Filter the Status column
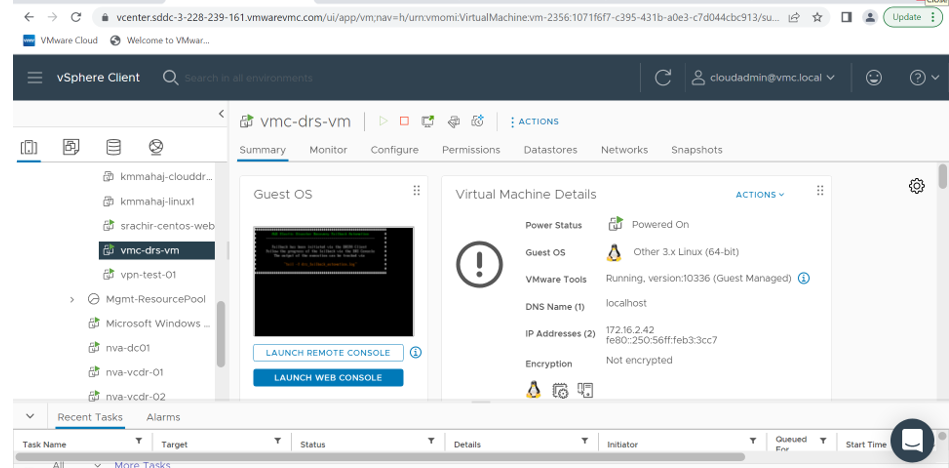This screenshot has height=468, width=949. tap(432, 441)
